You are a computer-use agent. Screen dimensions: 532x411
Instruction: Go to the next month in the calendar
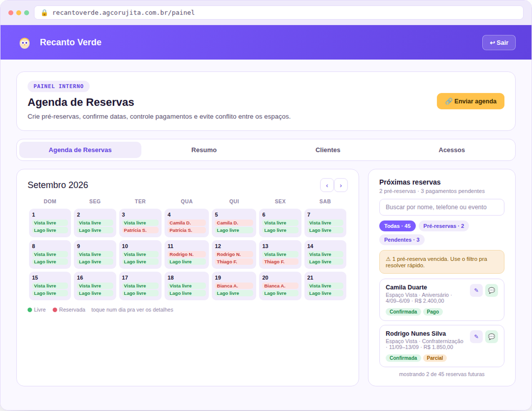(x=341, y=185)
